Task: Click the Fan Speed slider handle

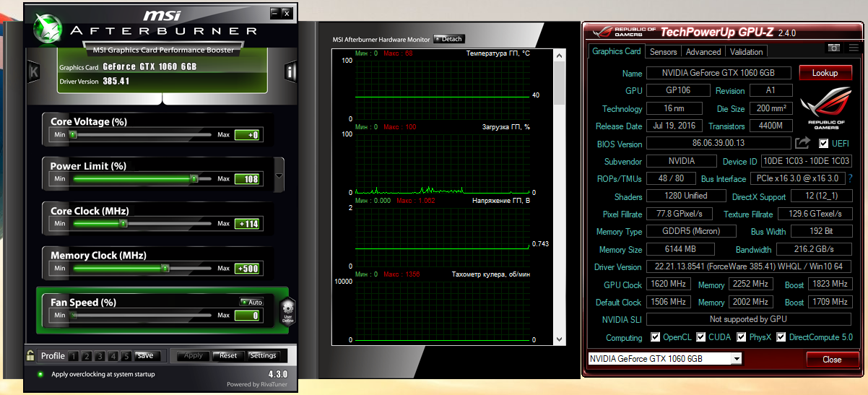Action: point(73,315)
